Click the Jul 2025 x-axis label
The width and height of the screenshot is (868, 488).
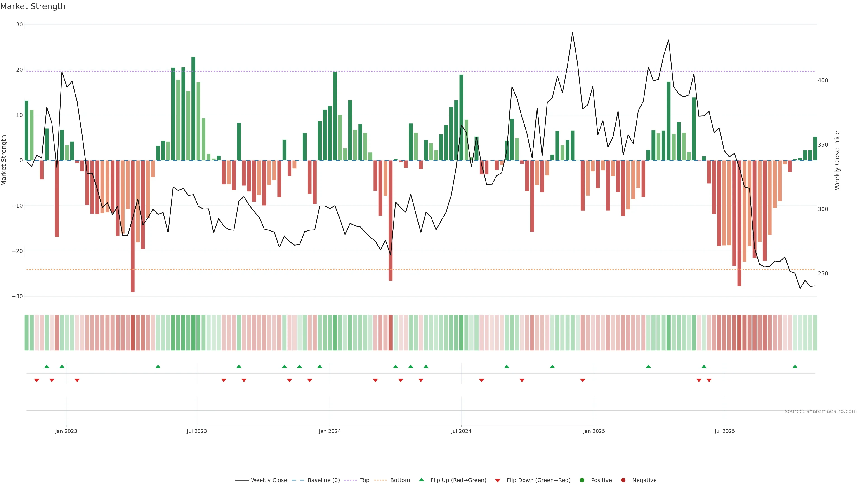pyautogui.click(x=724, y=431)
